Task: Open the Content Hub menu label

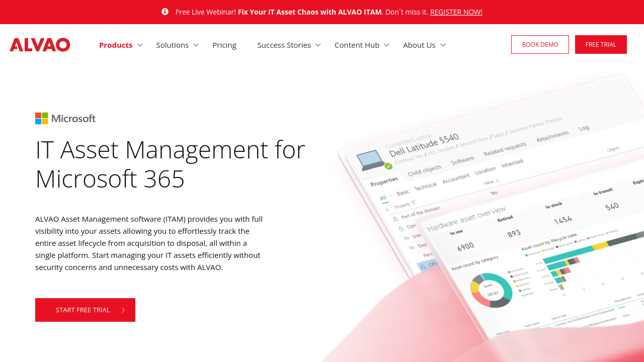Action: point(357,45)
